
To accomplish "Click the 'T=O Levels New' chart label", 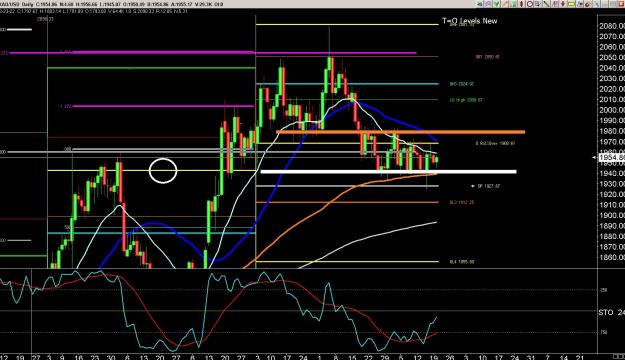I will (470, 21).
